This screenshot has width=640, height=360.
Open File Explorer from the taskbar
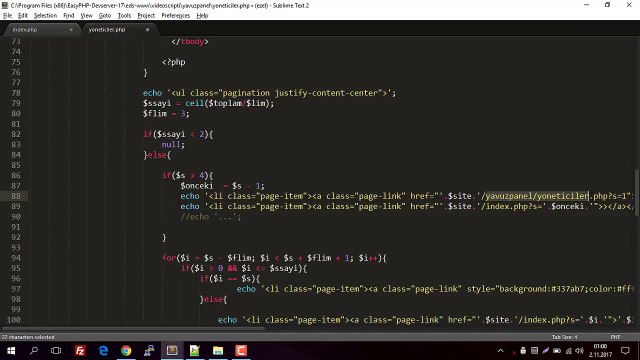click(x=218, y=351)
